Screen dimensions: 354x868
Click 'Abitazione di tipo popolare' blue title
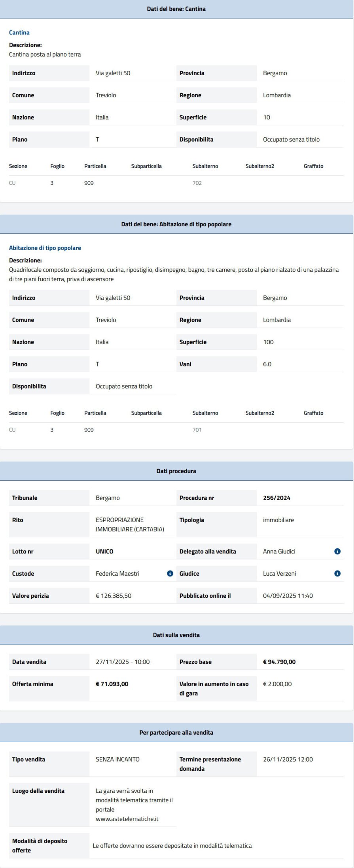(45, 248)
